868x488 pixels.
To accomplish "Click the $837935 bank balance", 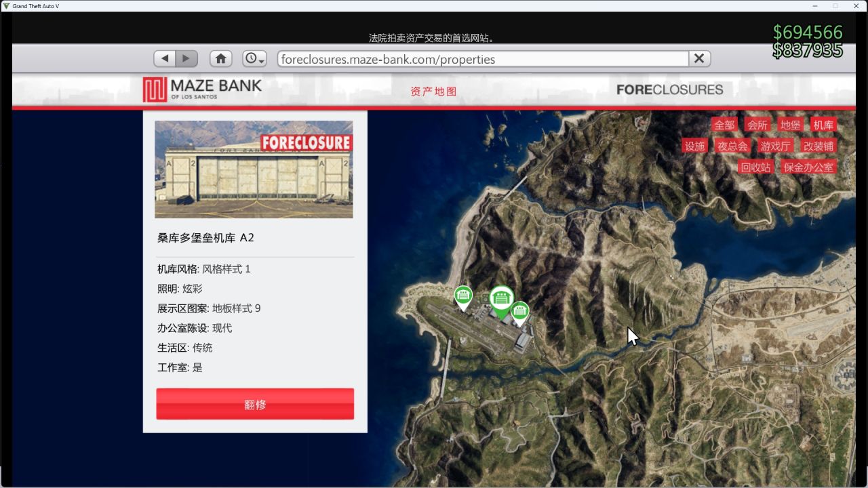I will pos(808,50).
